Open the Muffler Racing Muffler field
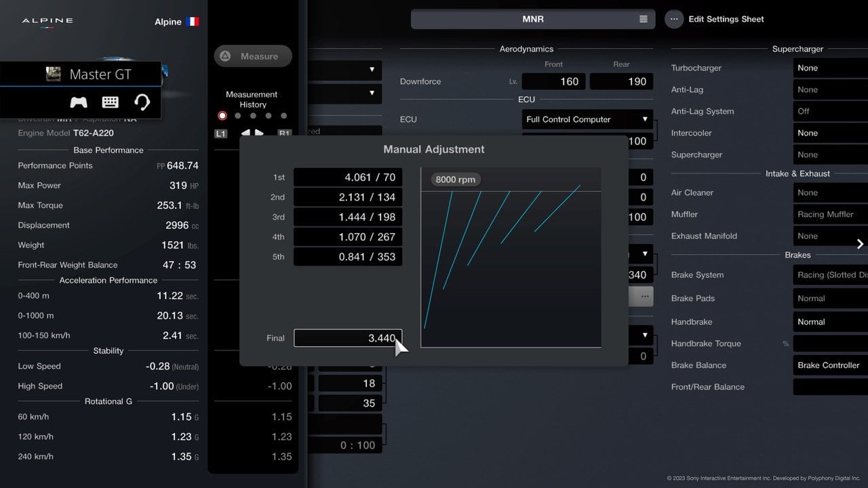868x488 pixels. pyautogui.click(x=830, y=214)
